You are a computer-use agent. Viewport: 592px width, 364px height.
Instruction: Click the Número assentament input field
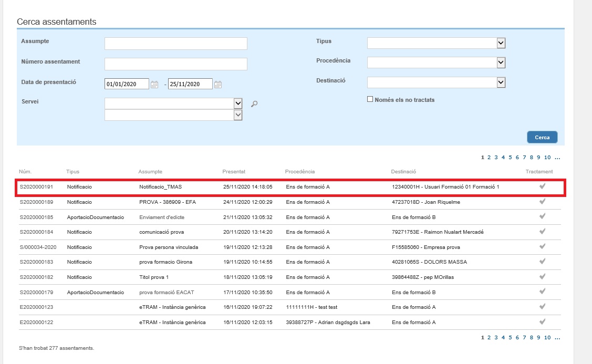[175, 64]
